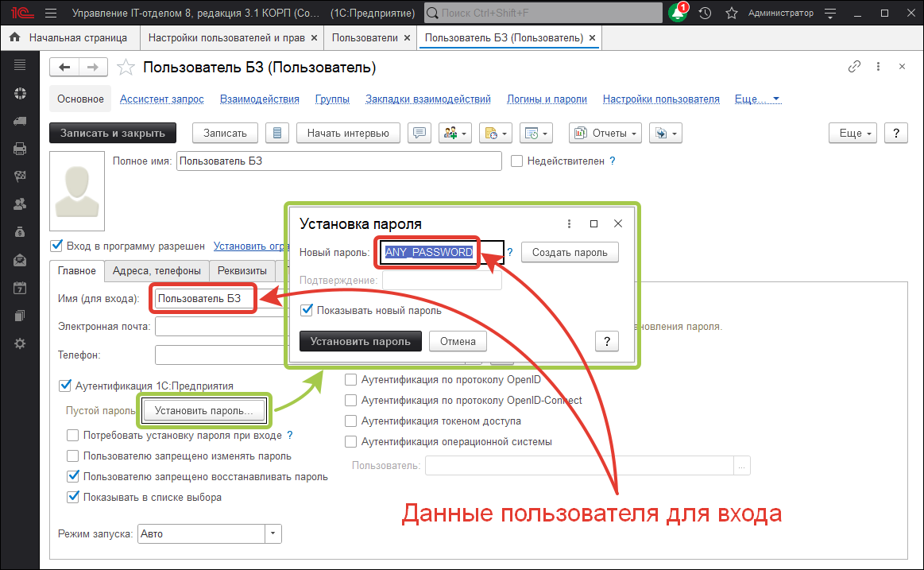Open the calendar section in the sidebar

pyautogui.click(x=20, y=287)
